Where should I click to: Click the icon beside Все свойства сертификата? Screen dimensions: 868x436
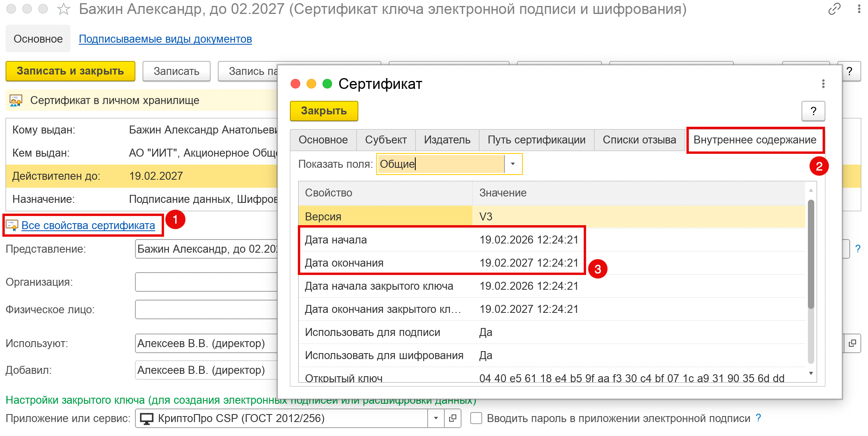12,226
